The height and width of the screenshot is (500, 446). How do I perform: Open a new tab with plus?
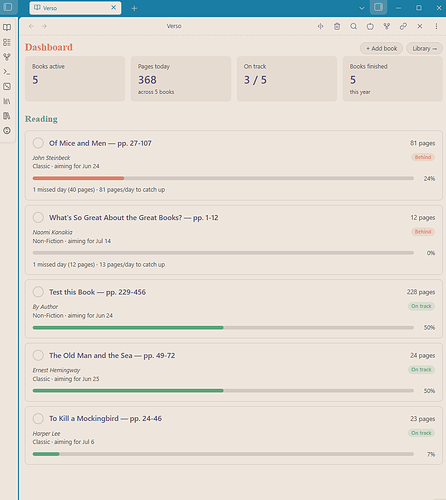(134, 8)
